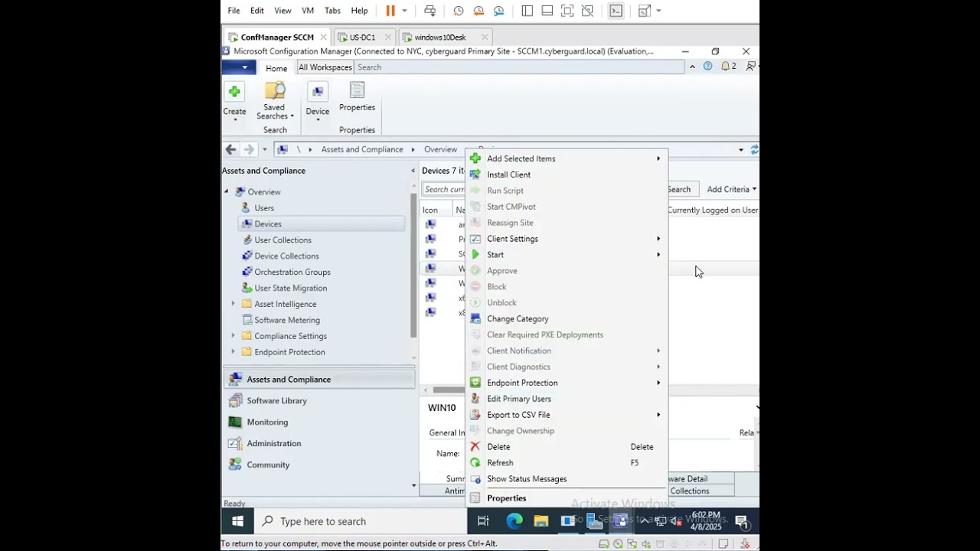Open the VMware VM menu
The image size is (980, 551).
pos(308,11)
